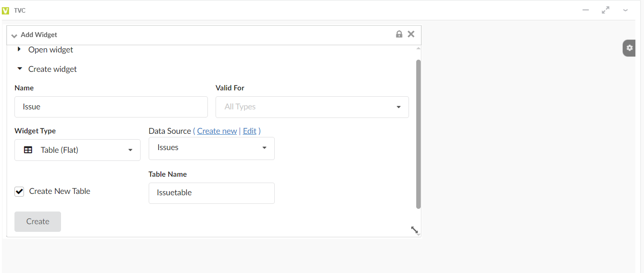Screen dimensions: 644x273
Task: Click the resize handle at panel corner
Action: pyautogui.click(x=414, y=230)
